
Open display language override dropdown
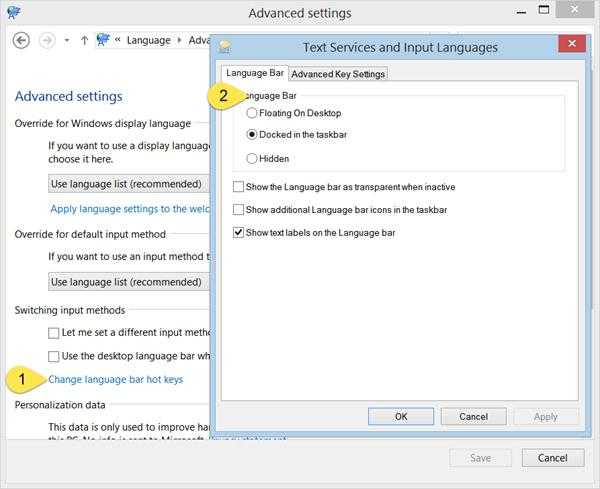click(x=129, y=184)
